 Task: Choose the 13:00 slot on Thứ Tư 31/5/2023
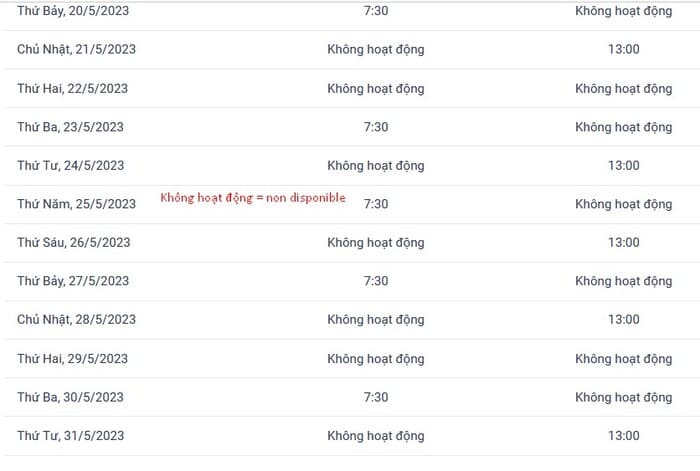click(x=623, y=435)
